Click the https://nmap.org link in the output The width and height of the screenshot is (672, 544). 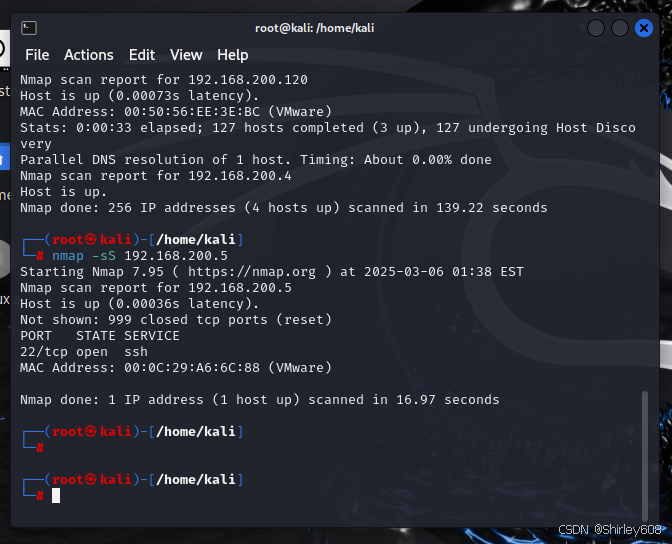252,272
